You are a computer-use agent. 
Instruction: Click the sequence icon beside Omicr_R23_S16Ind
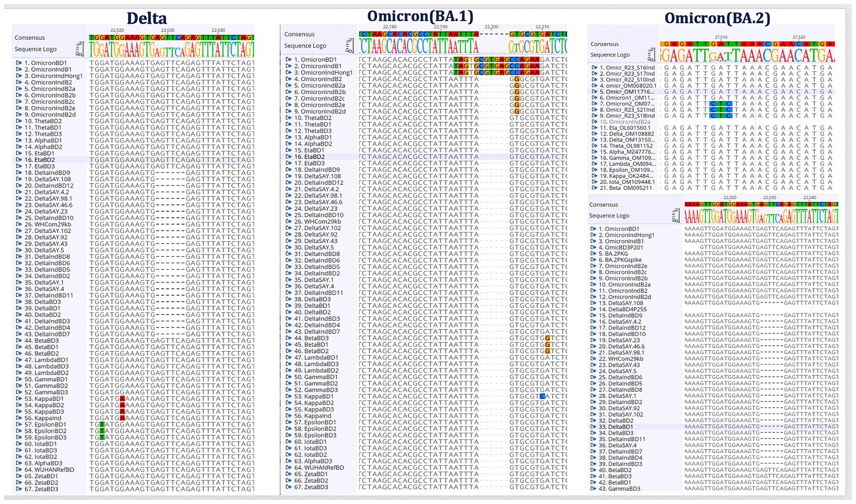[x=594, y=67]
